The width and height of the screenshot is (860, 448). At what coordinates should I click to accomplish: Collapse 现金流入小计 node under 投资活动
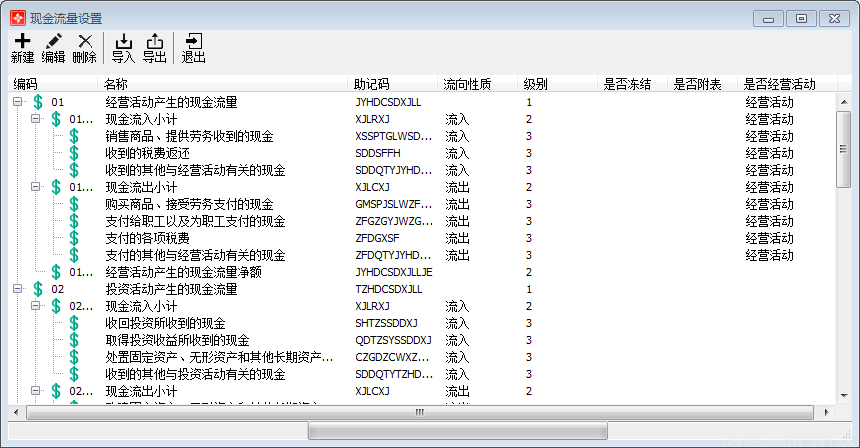click(x=36, y=306)
